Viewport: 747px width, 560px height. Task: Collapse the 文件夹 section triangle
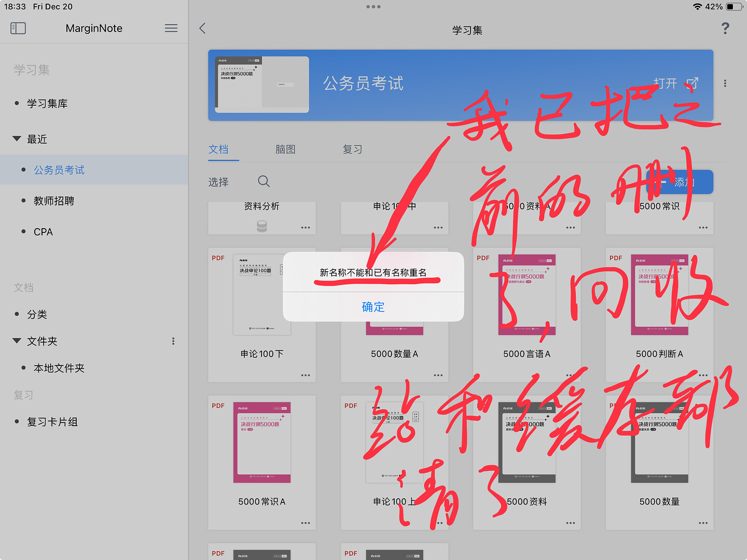coord(17,341)
